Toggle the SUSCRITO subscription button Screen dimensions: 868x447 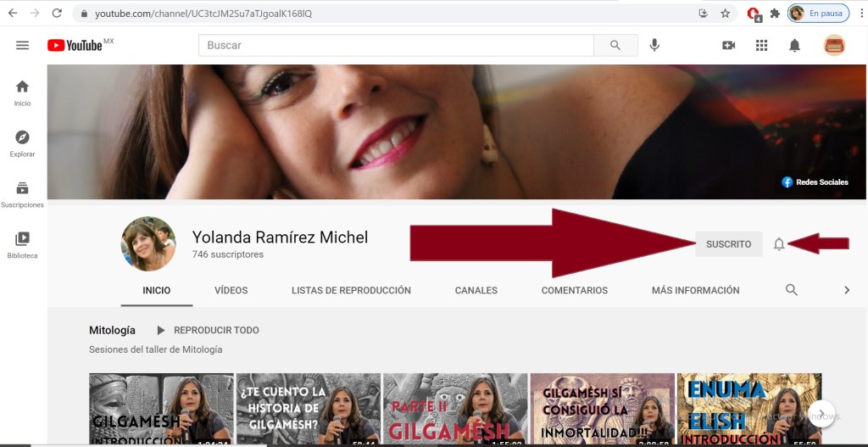pyautogui.click(x=728, y=244)
